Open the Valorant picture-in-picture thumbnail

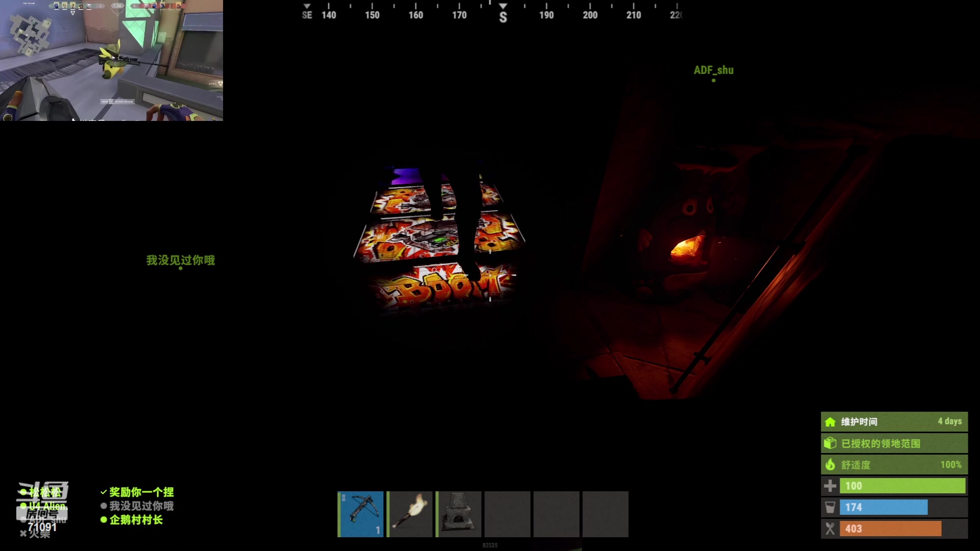111,60
